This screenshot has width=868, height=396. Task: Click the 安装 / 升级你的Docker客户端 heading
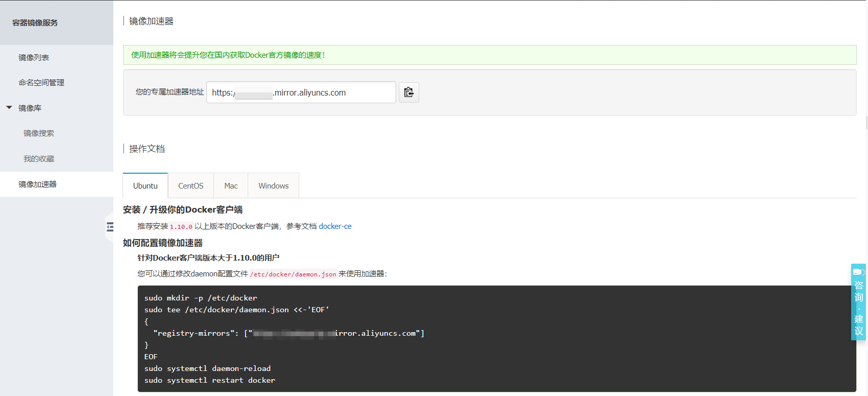183,209
